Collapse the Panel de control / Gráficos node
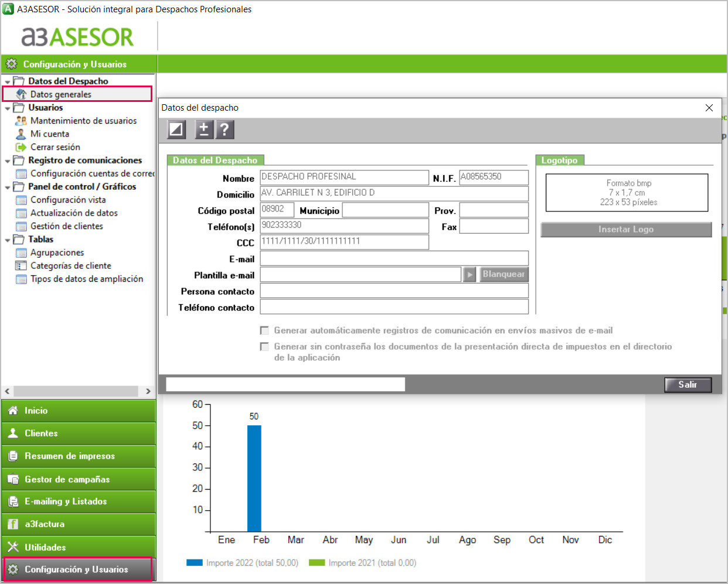Viewport: 728px width, 584px height. tap(8, 187)
